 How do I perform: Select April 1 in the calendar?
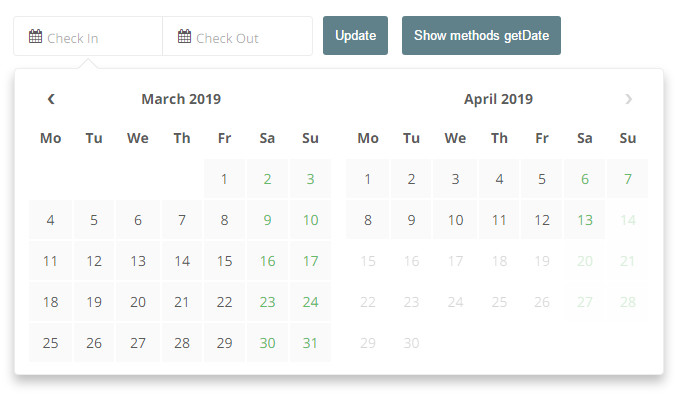click(368, 180)
